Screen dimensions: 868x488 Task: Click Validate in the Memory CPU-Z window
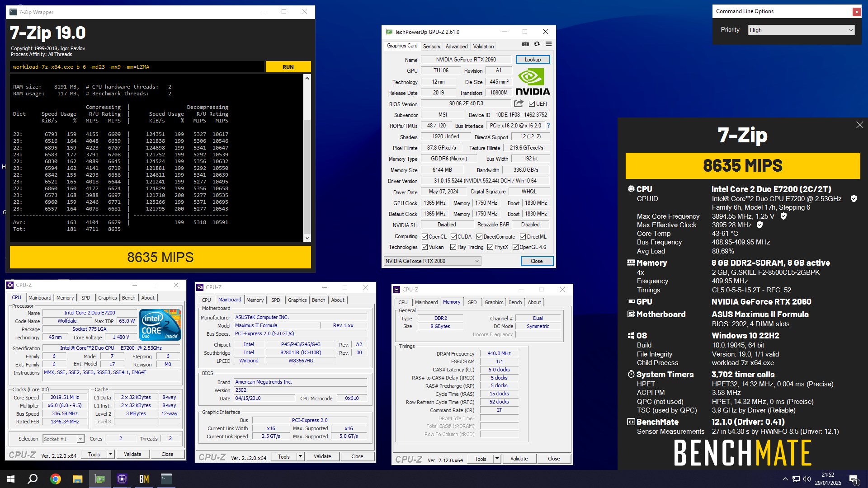click(x=519, y=459)
